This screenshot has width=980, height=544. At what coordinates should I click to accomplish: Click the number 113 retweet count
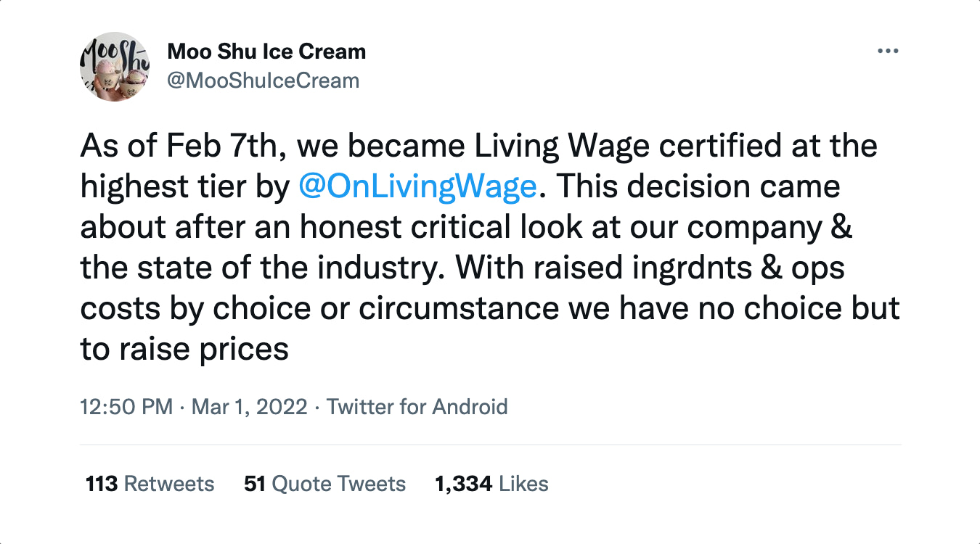pos(101,484)
